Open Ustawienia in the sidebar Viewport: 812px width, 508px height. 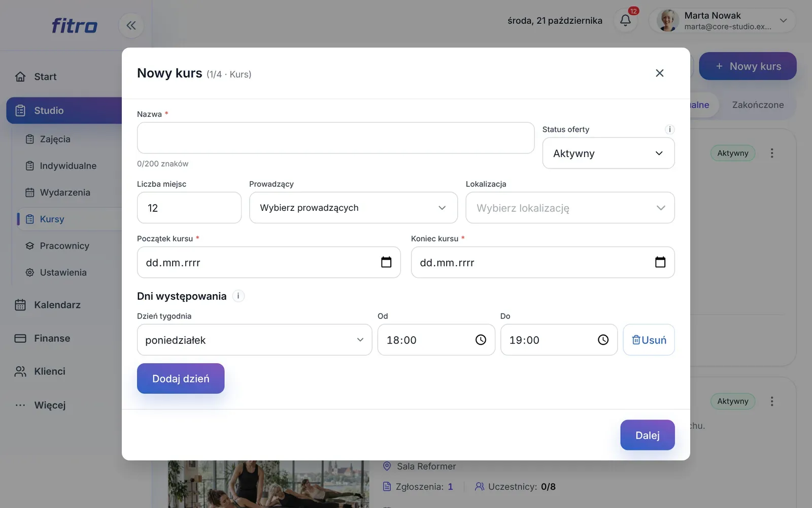pyautogui.click(x=63, y=272)
